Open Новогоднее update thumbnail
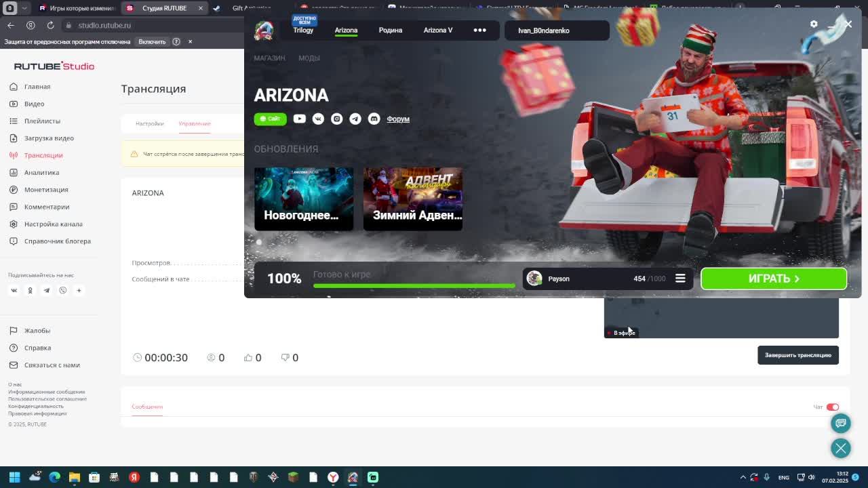 [x=304, y=199]
